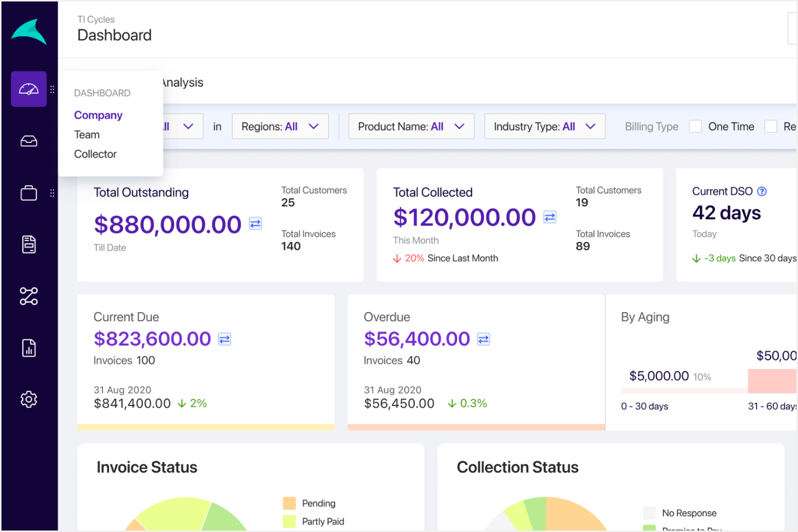
Task: Open the inbox tray sidebar icon
Action: [29, 141]
